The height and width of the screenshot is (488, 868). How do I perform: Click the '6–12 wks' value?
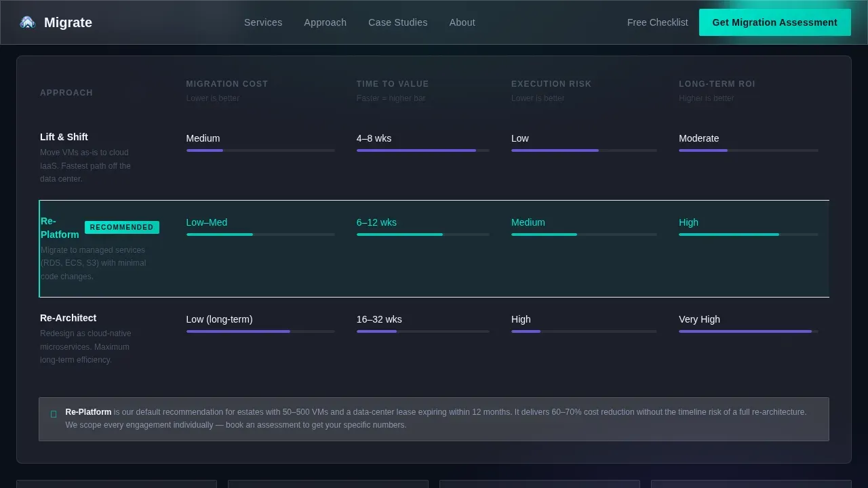click(376, 222)
